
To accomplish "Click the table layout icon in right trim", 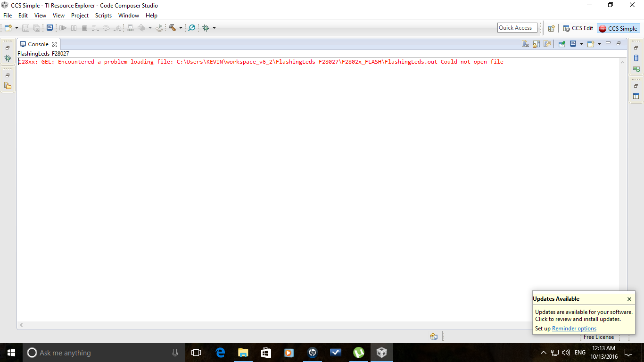I will pos(636,97).
